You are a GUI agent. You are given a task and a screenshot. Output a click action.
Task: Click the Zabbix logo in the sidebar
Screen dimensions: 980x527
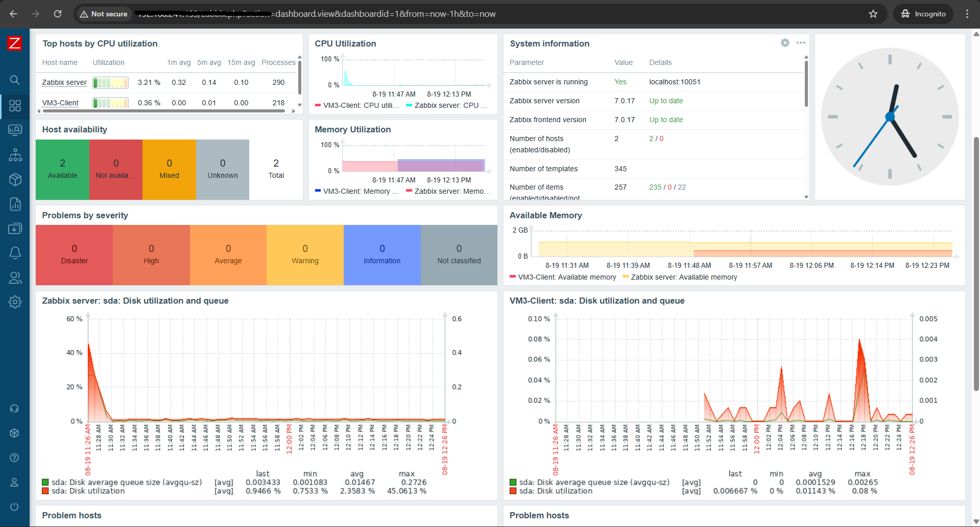click(14, 43)
